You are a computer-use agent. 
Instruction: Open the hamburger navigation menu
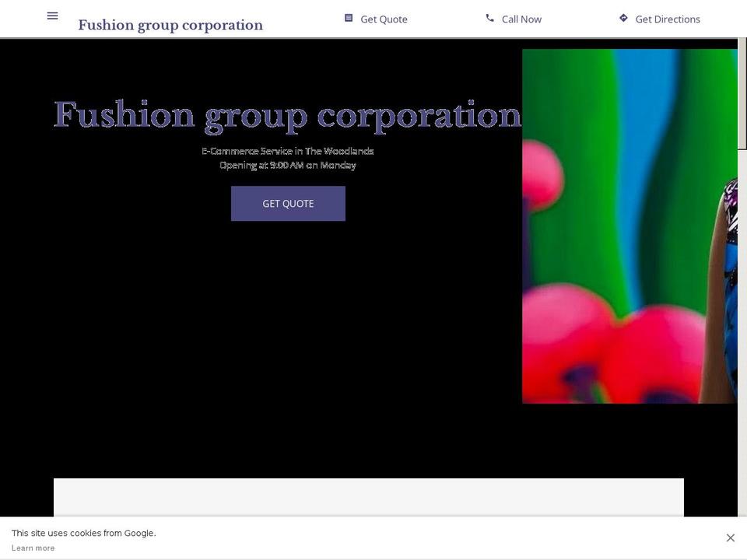point(52,16)
